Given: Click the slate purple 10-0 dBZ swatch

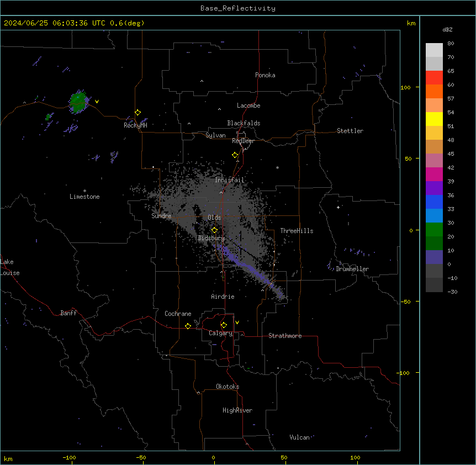Looking at the screenshot, I should point(434,257).
